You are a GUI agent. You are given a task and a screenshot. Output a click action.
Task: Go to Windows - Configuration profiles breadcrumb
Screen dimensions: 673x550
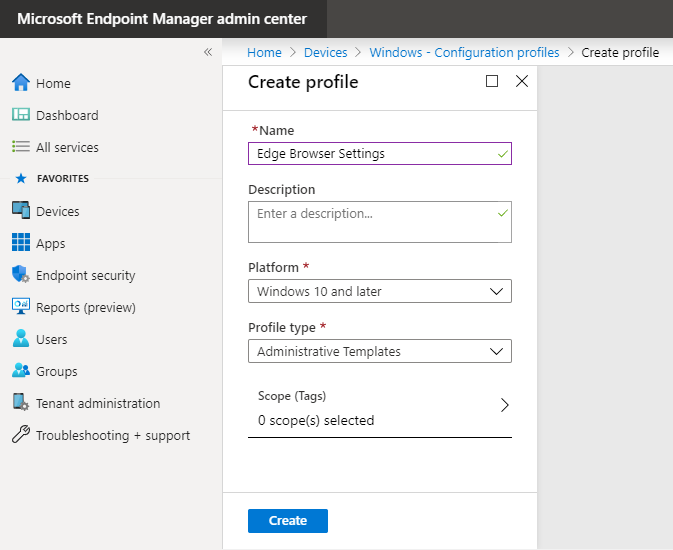click(464, 52)
